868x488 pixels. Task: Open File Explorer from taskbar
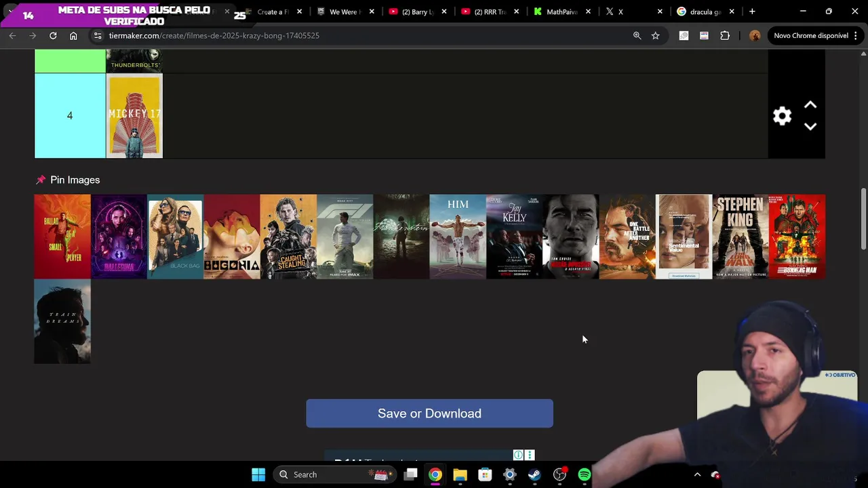[460, 474]
